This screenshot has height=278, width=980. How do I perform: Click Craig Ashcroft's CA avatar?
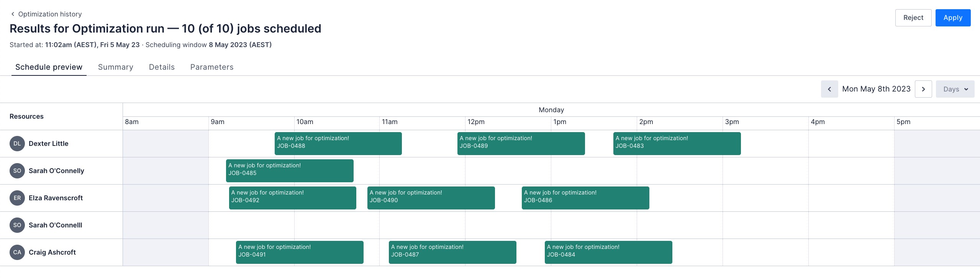point(17,252)
